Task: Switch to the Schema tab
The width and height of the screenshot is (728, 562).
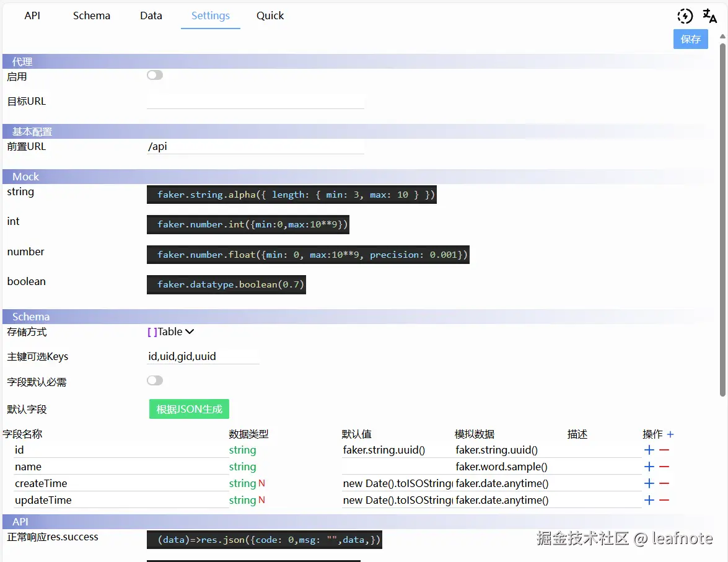Action: (92, 15)
